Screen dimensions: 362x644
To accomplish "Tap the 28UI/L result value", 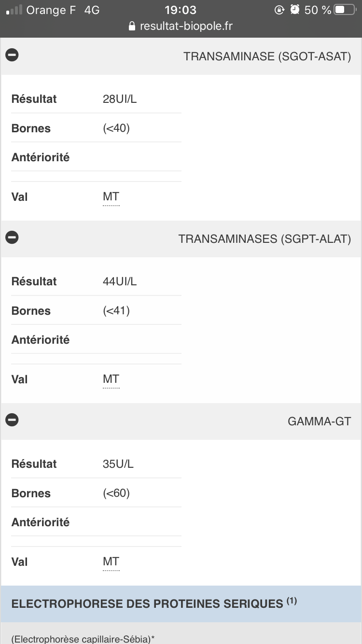I will click(x=120, y=99).
